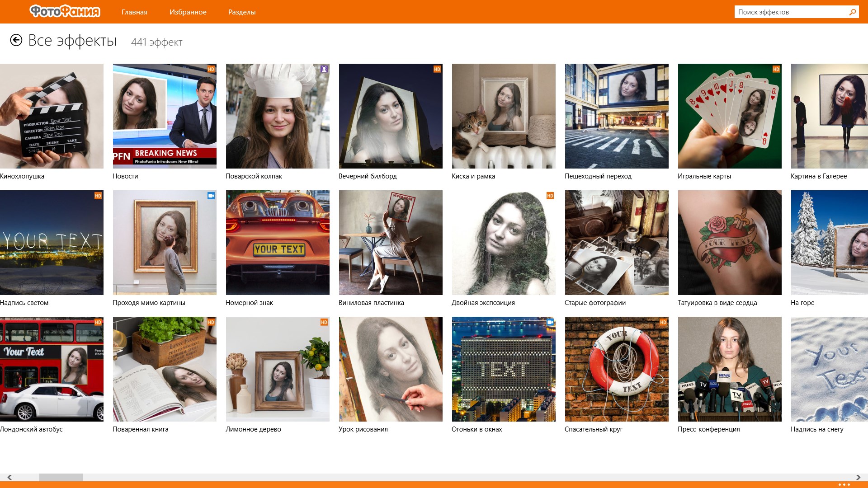Click inside the Поиск эффектов search field

[793, 11]
